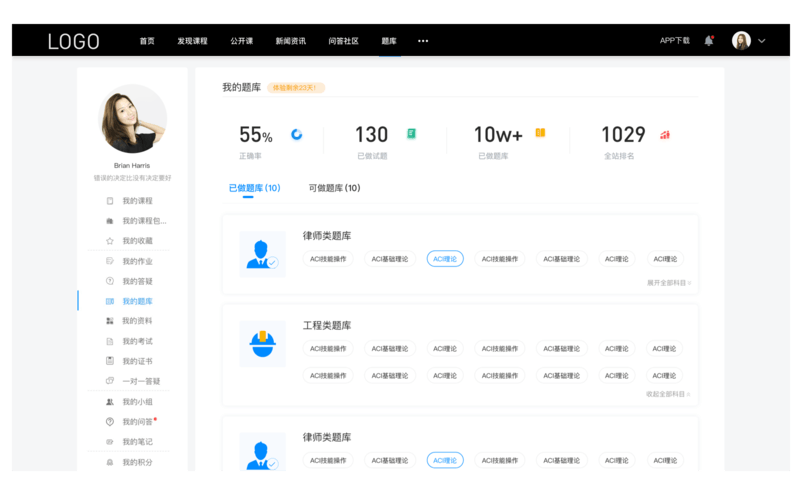Click the 一对一答疑 sidebar icon

(x=110, y=381)
